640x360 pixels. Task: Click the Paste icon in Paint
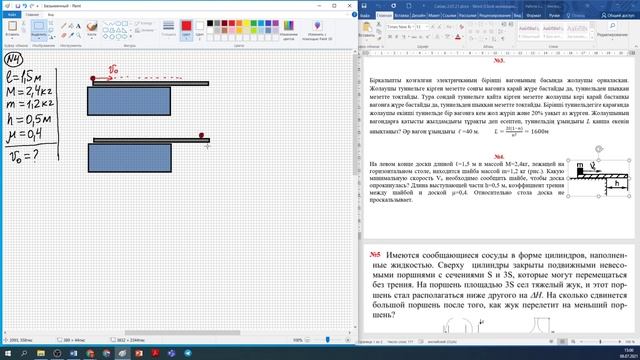coord(12,26)
